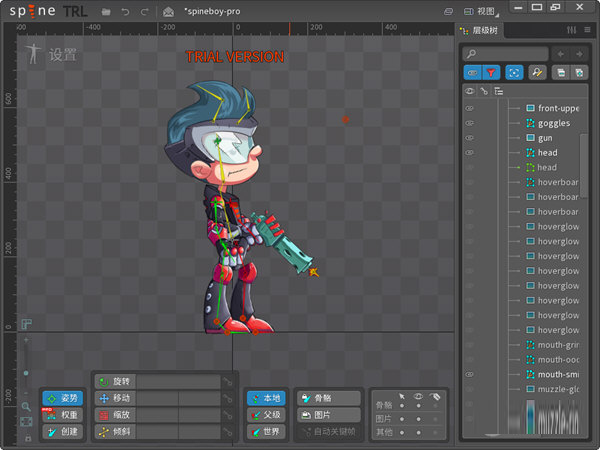Toggle visibility of the goggles attachment

click(x=469, y=123)
